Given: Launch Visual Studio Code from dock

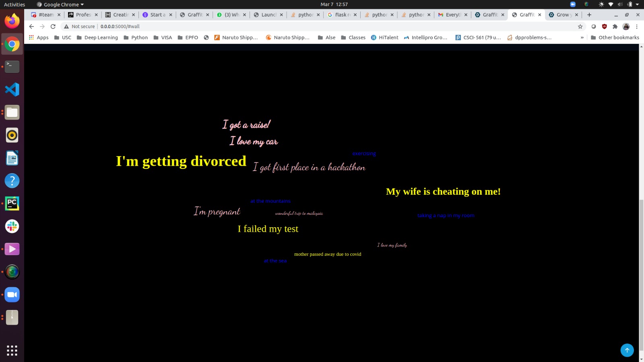Looking at the screenshot, I should coord(12,89).
